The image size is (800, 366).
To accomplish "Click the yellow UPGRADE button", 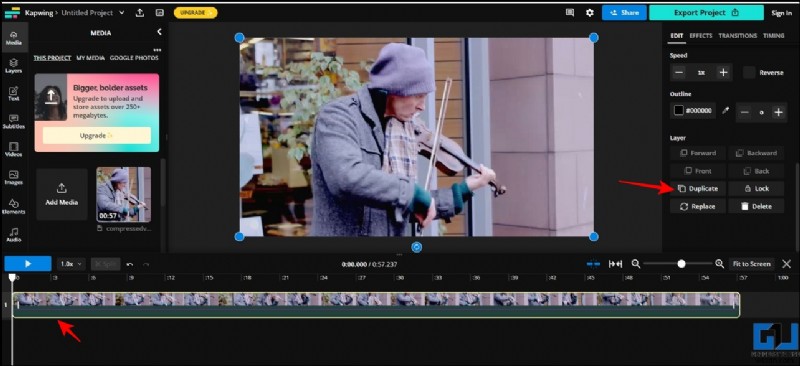I will [x=195, y=13].
